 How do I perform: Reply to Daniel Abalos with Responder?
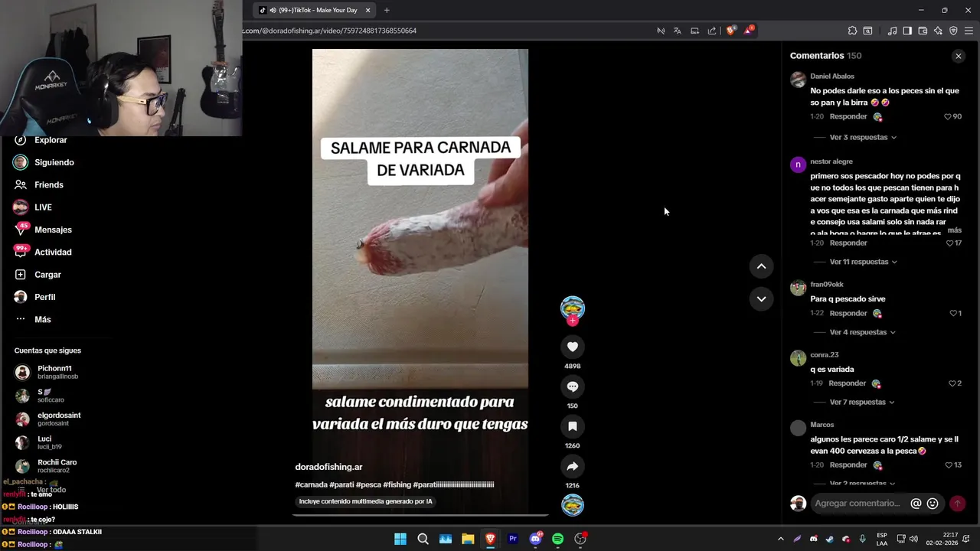coord(848,116)
